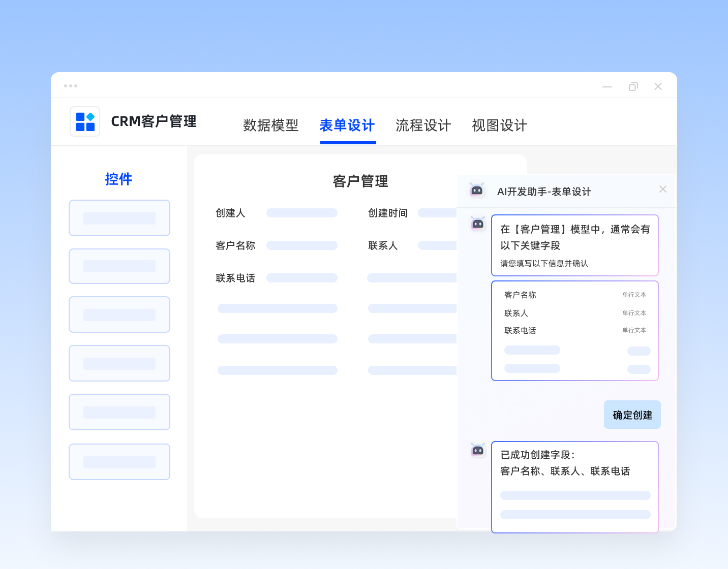Click the 表单设计 tab
The height and width of the screenshot is (569, 728).
click(347, 125)
